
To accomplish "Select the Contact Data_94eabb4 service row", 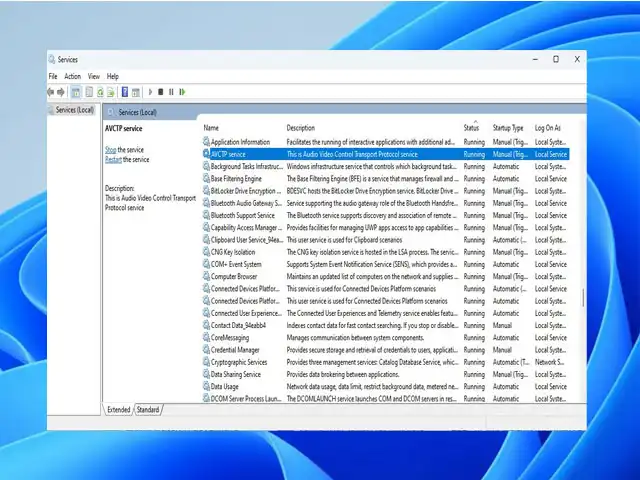I will click(386, 325).
